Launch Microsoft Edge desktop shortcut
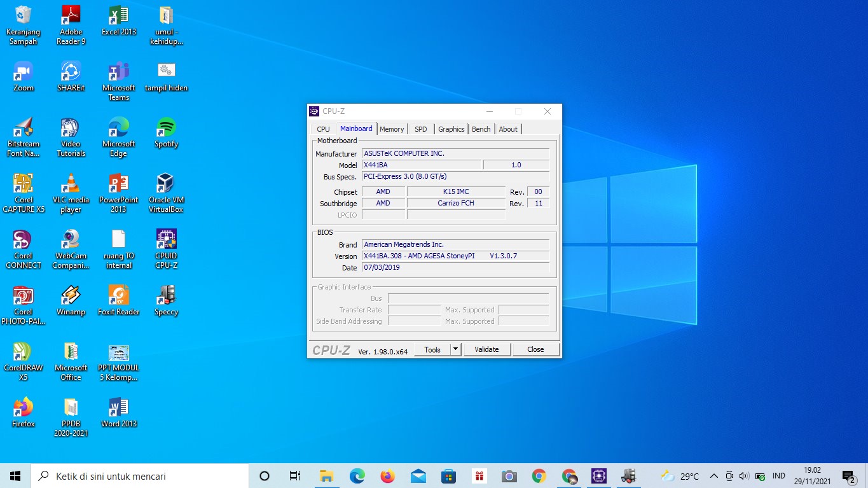Screen dimensions: 868x488 (119, 137)
